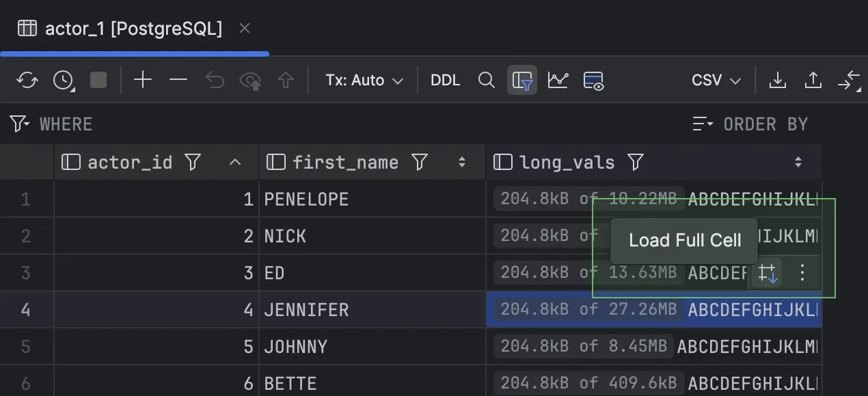The width and height of the screenshot is (868, 396).
Task: Open the query history clock icon
Action: (64, 81)
